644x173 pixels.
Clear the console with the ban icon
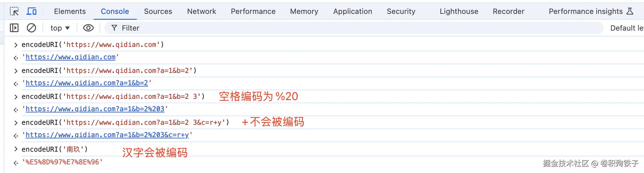click(31, 28)
